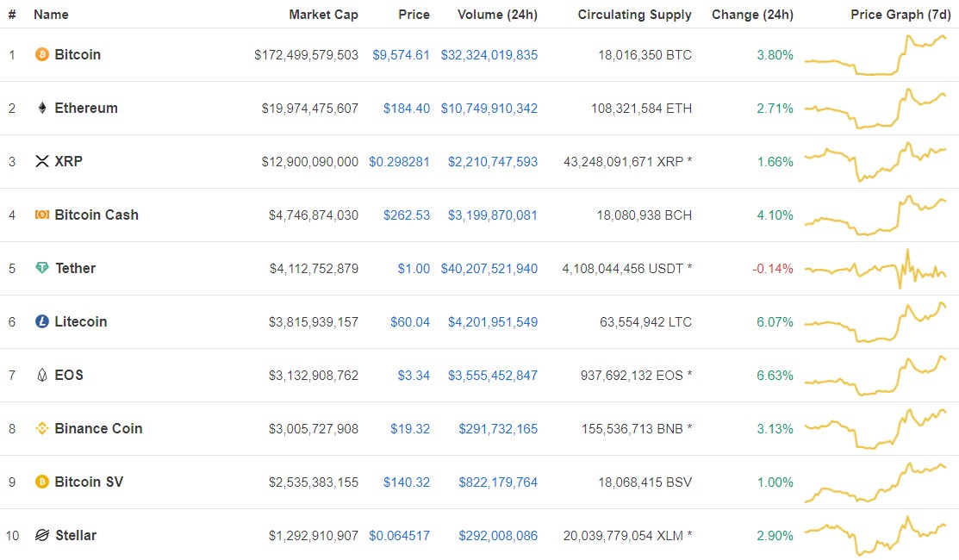Click the Bitcoin coin logo icon
Image resolution: width=959 pixels, height=560 pixels.
tap(41, 55)
